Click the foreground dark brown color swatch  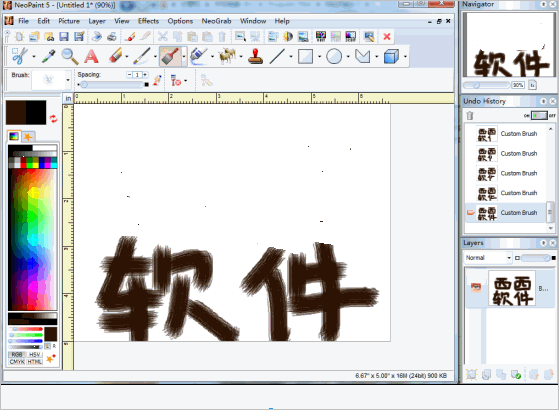click(x=16, y=112)
